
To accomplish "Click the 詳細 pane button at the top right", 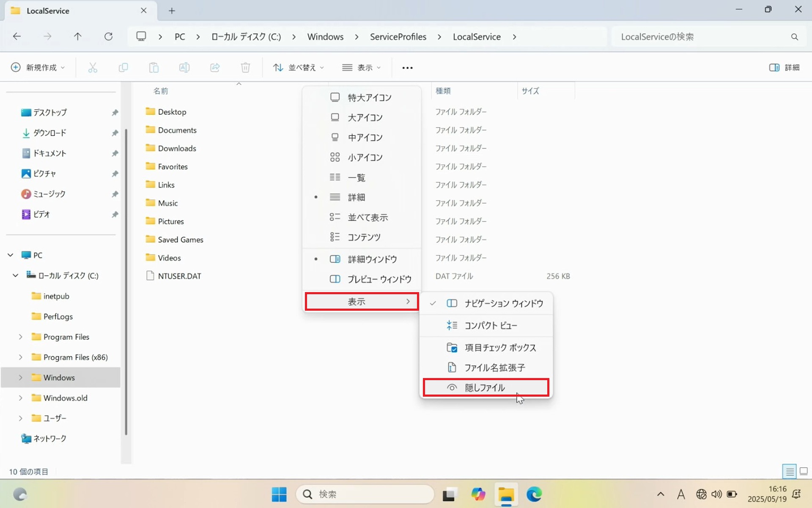I will tap(785, 68).
